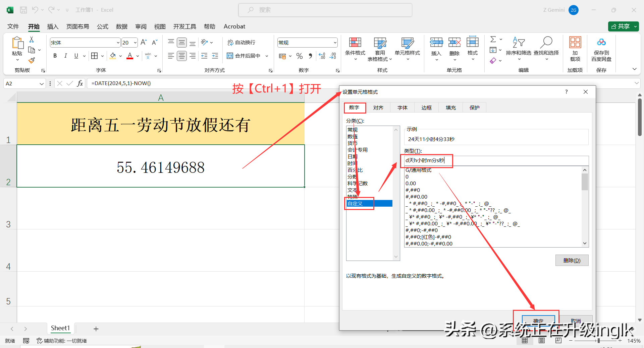Click the search box in title bar
Screen dimensions: 644x348
click(x=325, y=10)
